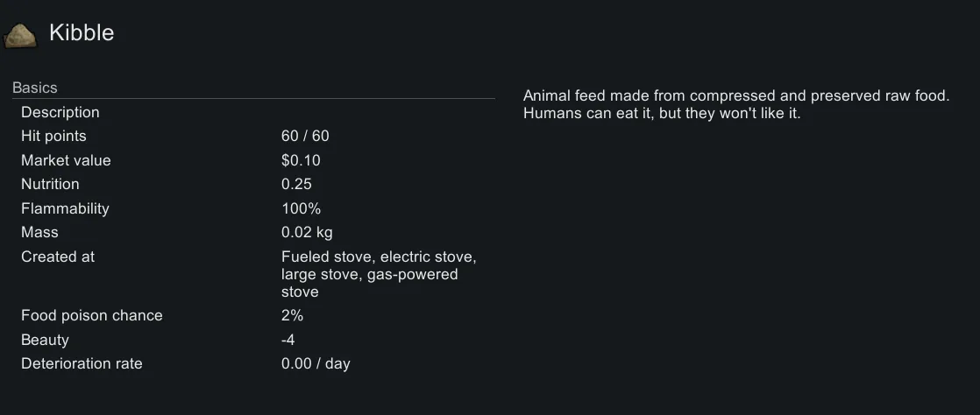This screenshot has height=415, width=980.
Task: Click the 2% food poison value
Action: [x=292, y=315]
